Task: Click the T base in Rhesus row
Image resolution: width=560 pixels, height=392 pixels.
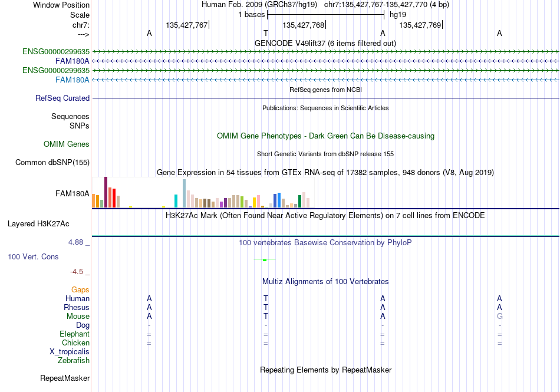Action: point(266,307)
